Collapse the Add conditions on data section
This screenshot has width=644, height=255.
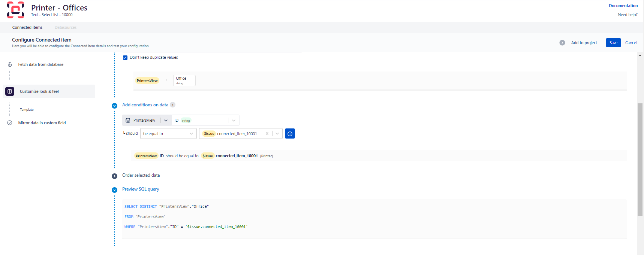[x=114, y=106]
